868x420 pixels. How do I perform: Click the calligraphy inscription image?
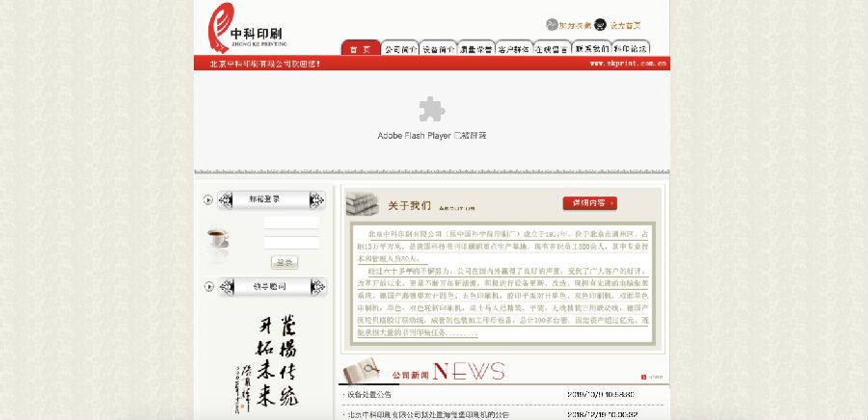(268, 365)
